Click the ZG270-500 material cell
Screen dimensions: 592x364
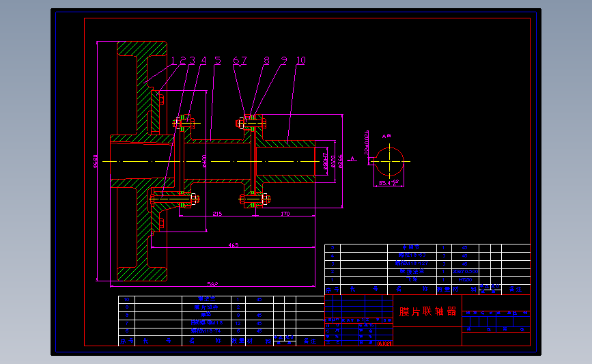(465, 272)
